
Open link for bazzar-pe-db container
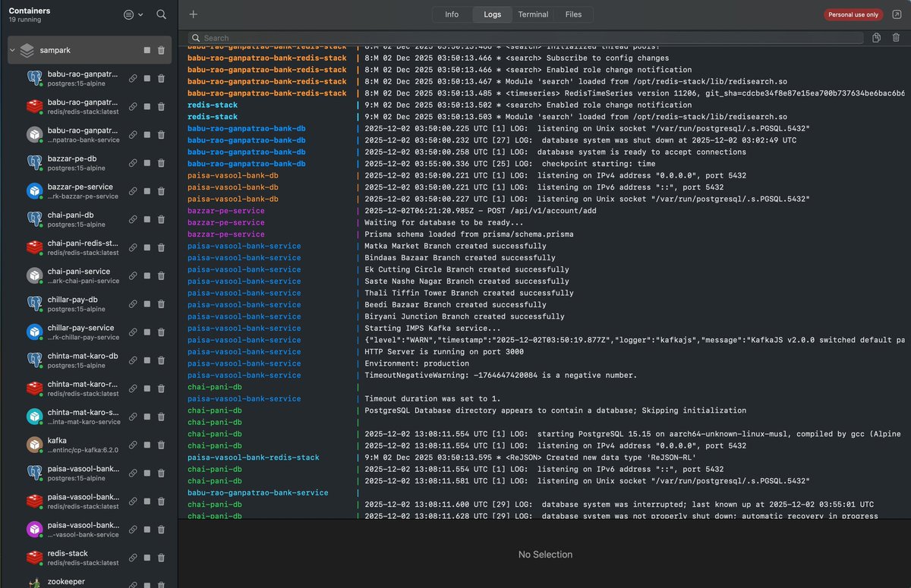pyautogui.click(x=133, y=163)
